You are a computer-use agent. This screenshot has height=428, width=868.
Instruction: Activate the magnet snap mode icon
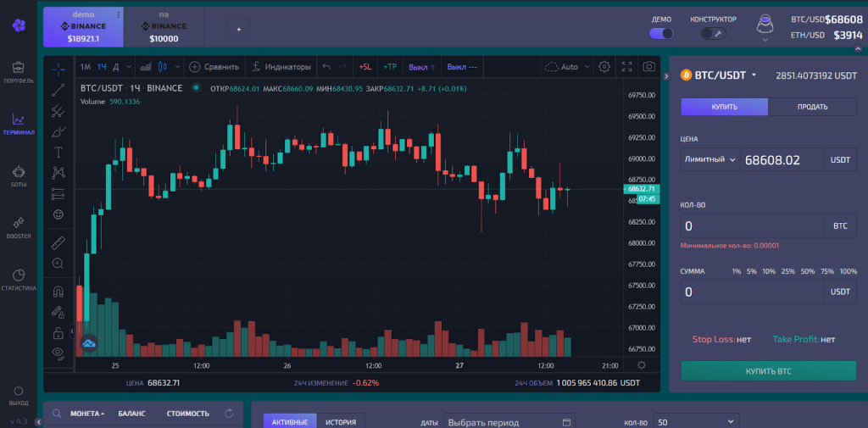tap(58, 291)
